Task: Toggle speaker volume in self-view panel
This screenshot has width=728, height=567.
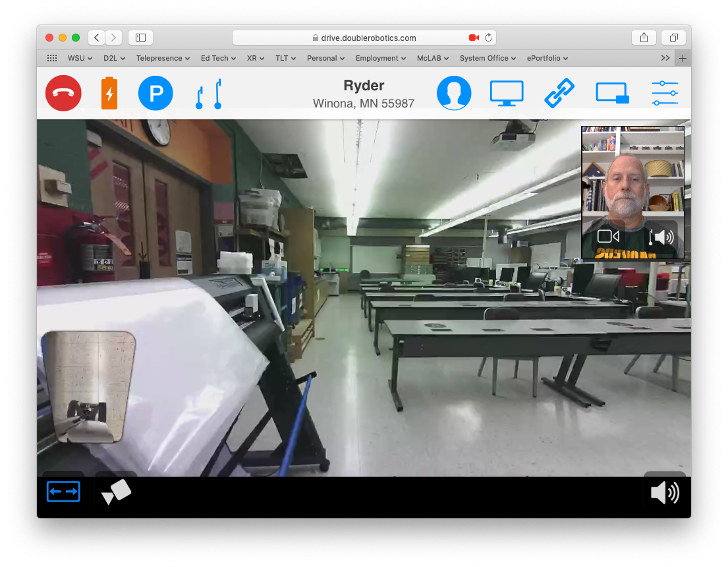Action: pyautogui.click(x=661, y=237)
